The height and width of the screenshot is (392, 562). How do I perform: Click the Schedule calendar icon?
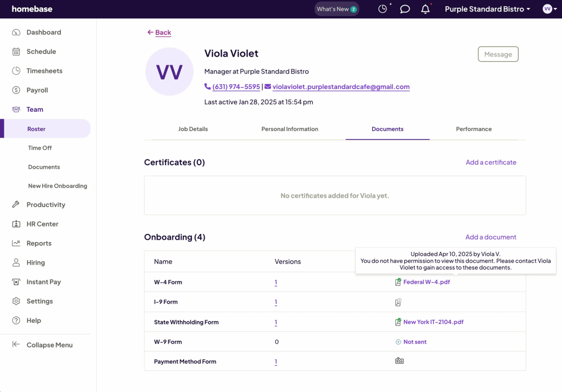coord(16,52)
